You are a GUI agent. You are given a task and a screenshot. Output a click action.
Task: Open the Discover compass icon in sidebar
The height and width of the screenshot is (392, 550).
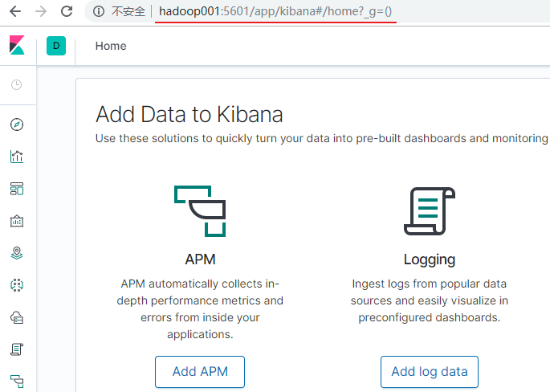[17, 125]
